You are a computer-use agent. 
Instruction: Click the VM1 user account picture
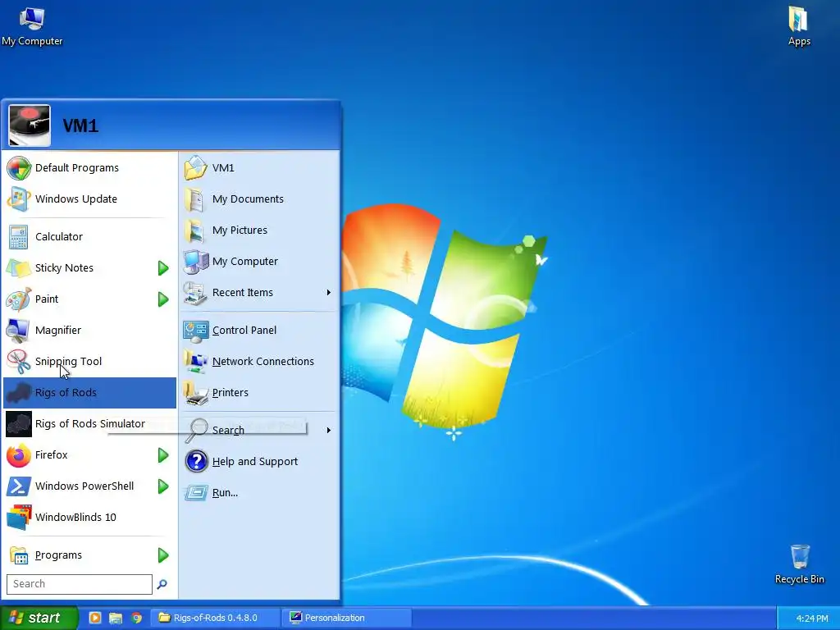30,126
